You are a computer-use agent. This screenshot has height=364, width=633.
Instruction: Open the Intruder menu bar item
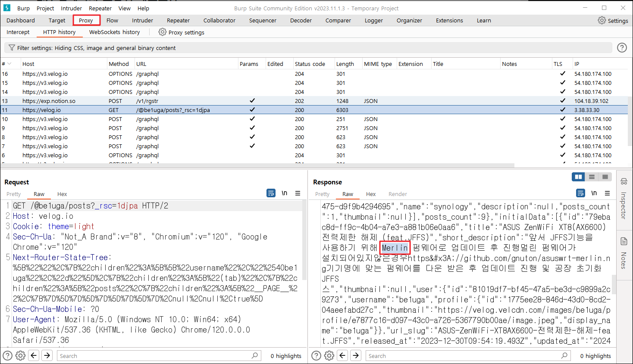pyautogui.click(x=71, y=8)
